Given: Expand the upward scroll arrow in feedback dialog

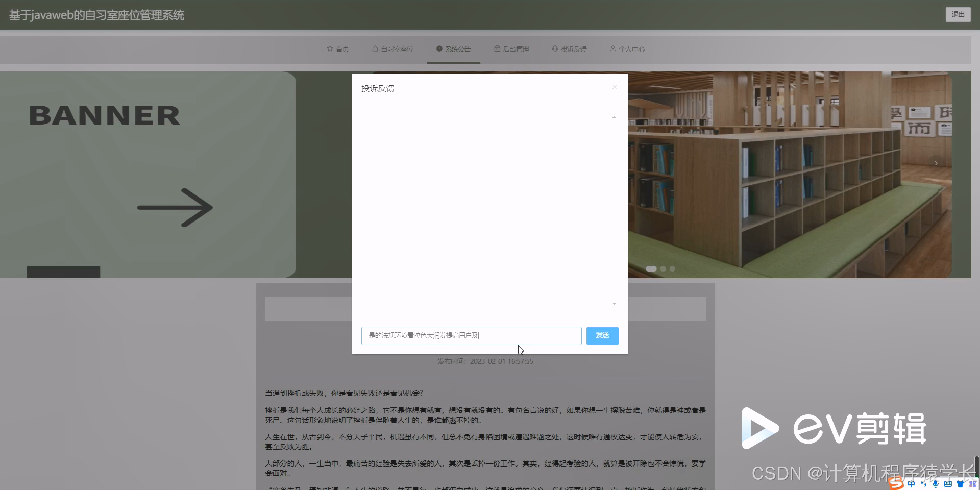Looking at the screenshot, I should (614, 116).
